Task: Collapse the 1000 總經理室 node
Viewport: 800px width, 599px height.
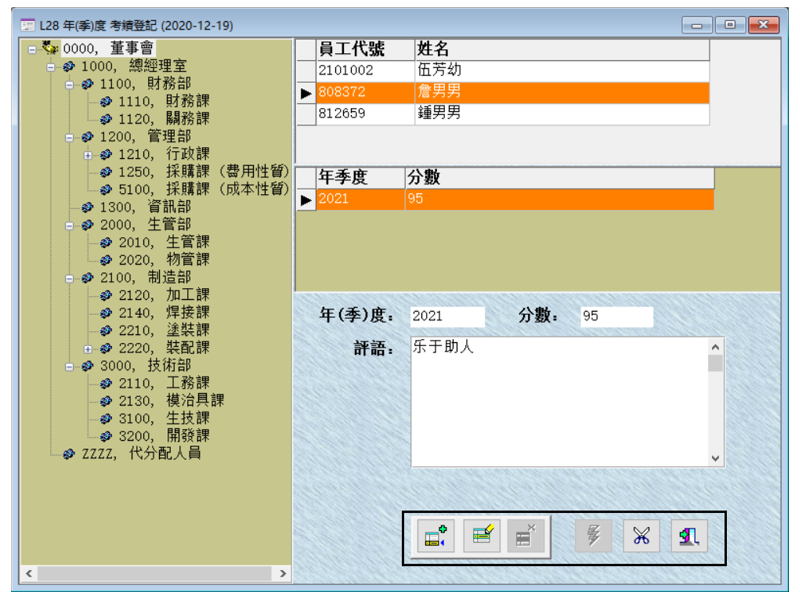Action: tap(51, 67)
